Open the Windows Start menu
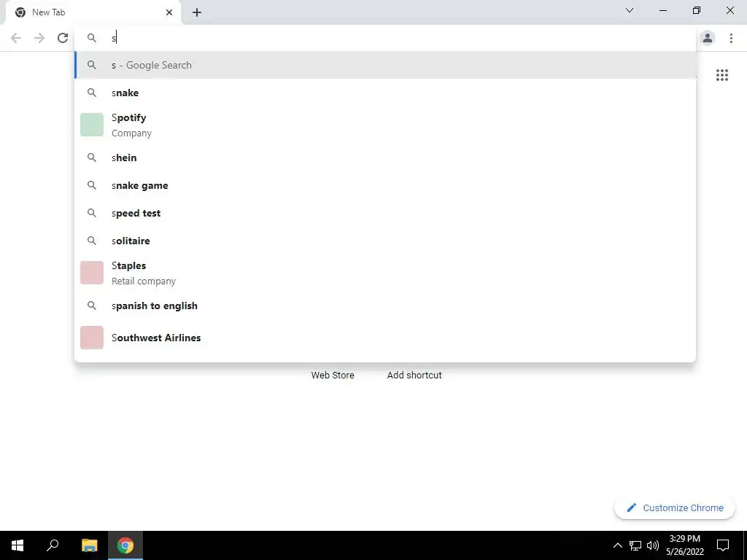This screenshot has width=747, height=560. click(18, 545)
